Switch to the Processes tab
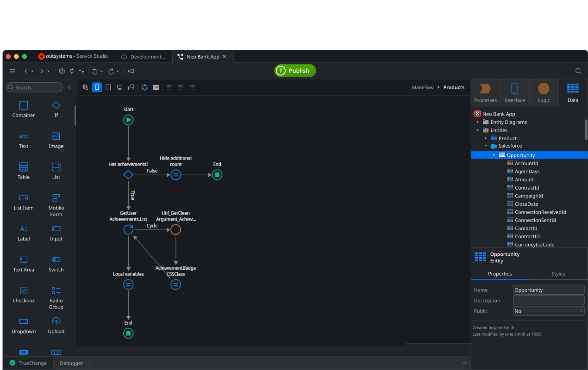588x370 pixels. click(486, 92)
